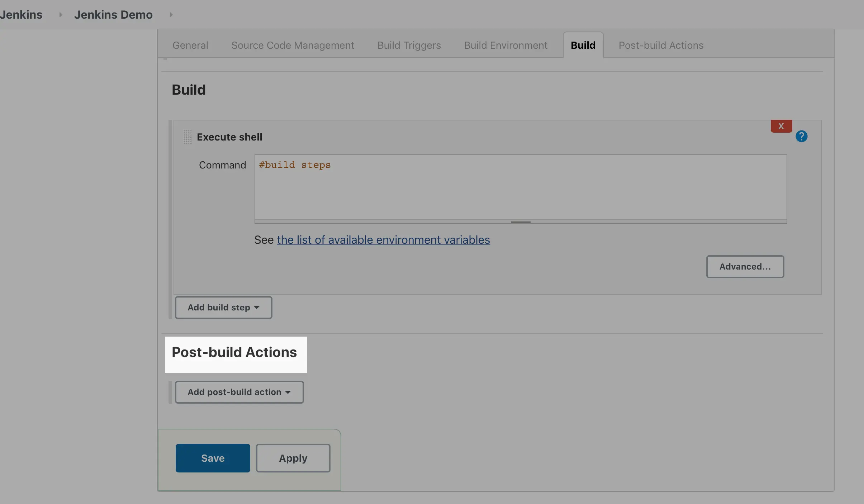Screen dimensions: 864x504
Task: Click the blue help question mark icon
Action: click(801, 136)
